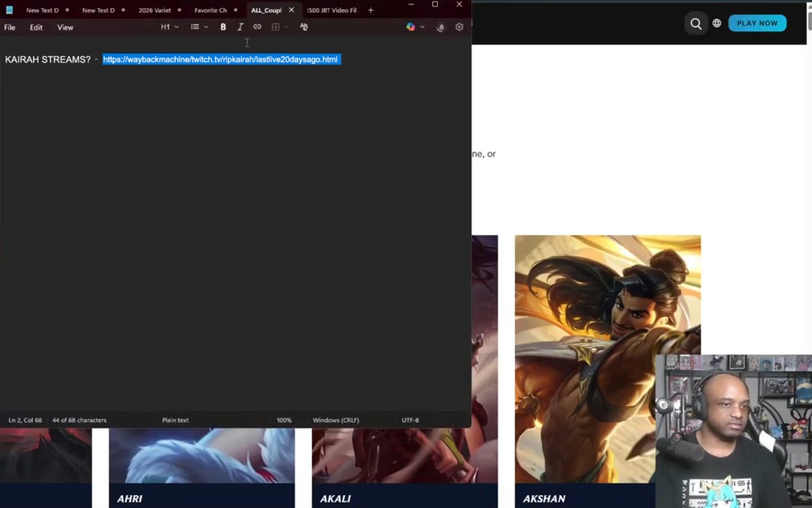Viewport: 812px width, 508px height.
Task: Expand the list style dropdown arrow
Action: point(206,27)
